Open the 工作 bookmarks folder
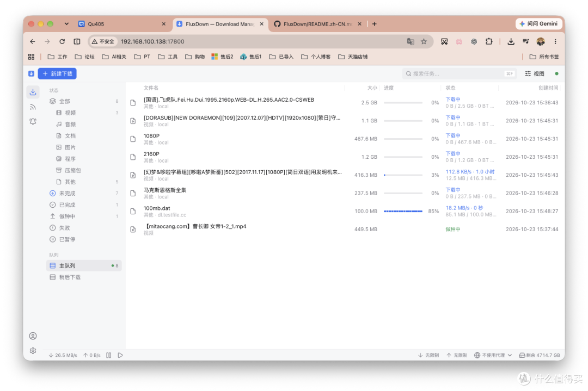588x391 pixels. (x=57, y=57)
